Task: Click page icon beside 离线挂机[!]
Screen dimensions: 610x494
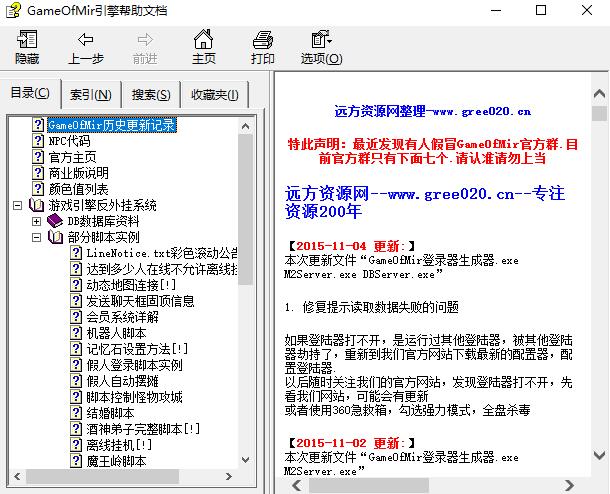Action: [76, 444]
